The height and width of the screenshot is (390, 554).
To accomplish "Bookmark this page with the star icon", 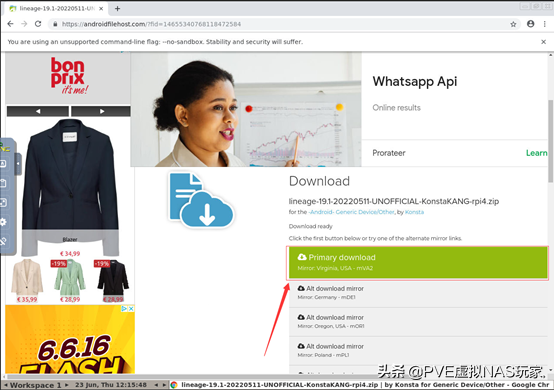I will (513, 24).
